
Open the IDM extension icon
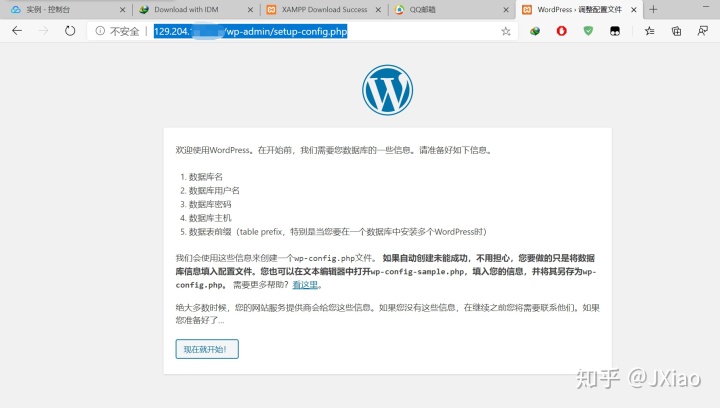(534, 31)
